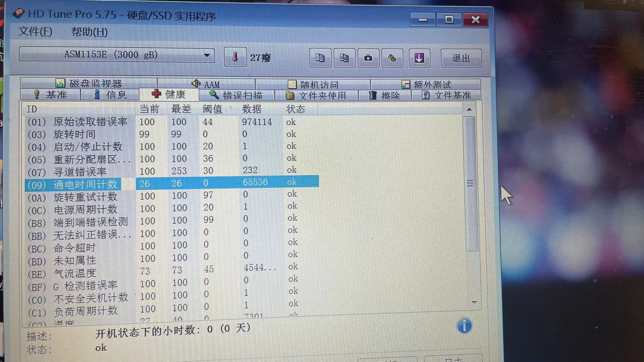Open the ASM1153E drive selection dropdown

click(117, 54)
